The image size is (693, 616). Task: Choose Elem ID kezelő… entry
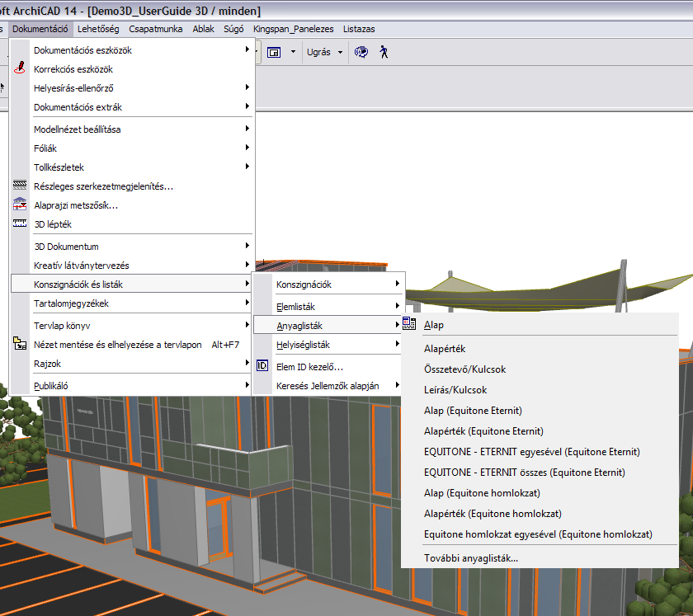click(328, 367)
